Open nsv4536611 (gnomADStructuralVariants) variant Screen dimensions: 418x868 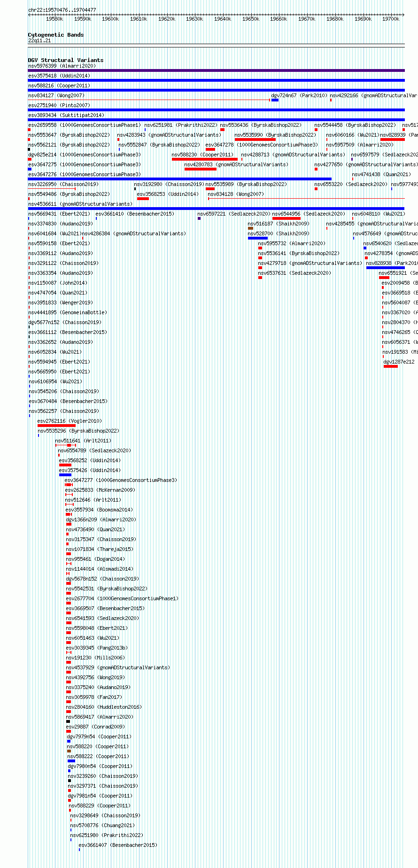[x=80, y=204]
